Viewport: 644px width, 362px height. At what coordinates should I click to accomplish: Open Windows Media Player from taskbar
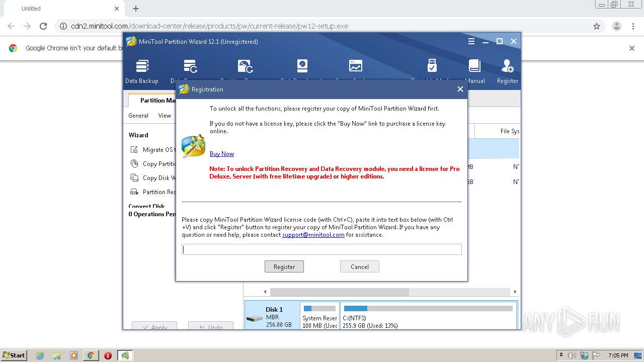[x=74, y=355]
